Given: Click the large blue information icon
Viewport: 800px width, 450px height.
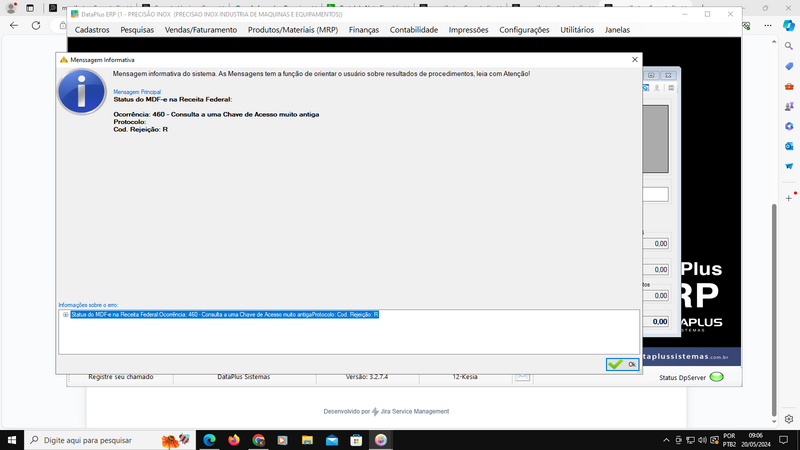Looking at the screenshot, I should click(82, 91).
